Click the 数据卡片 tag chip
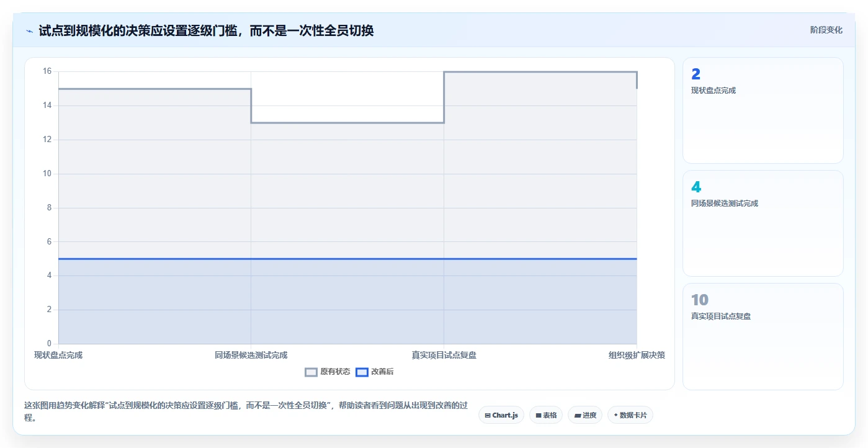Viewport: 868px width, 448px height. pyautogui.click(x=630, y=415)
